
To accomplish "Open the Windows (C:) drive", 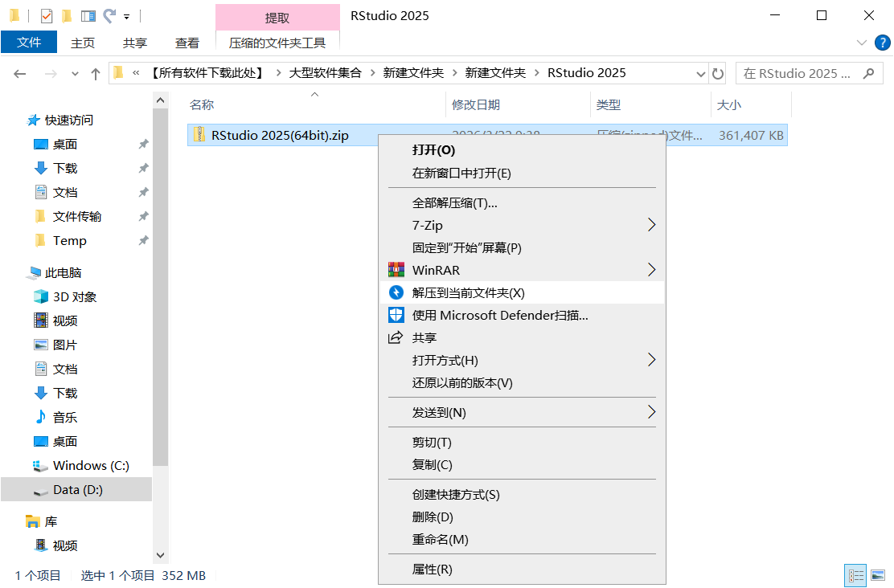I will (91, 466).
